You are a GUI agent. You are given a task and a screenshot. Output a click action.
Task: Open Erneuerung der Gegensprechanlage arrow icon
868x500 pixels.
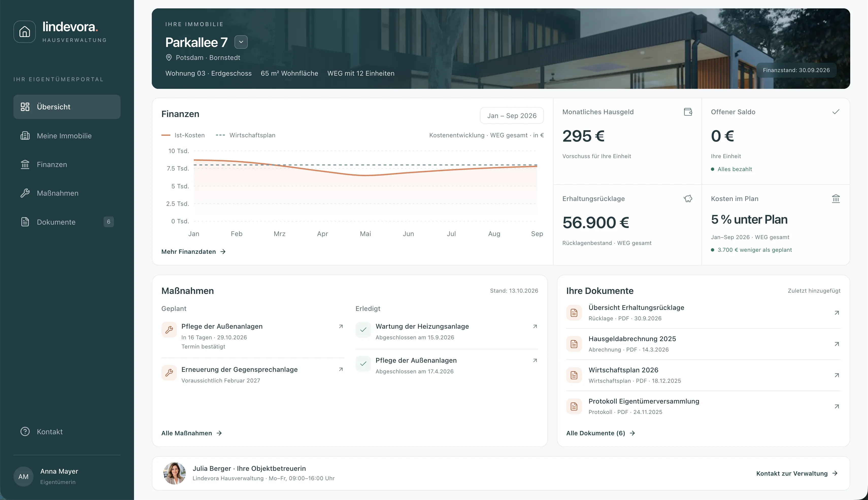coord(341,370)
